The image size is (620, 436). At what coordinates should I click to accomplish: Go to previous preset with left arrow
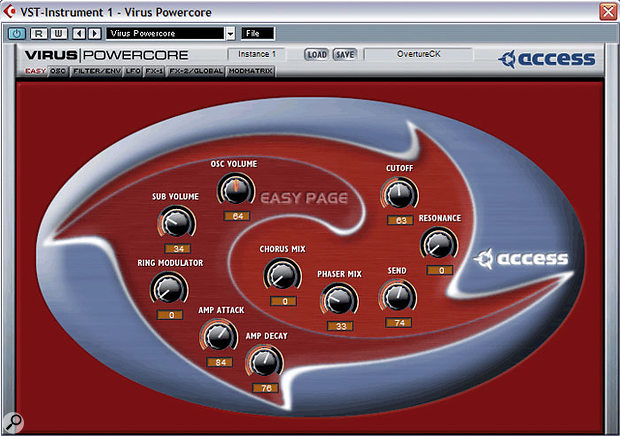(x=79, y=34)
